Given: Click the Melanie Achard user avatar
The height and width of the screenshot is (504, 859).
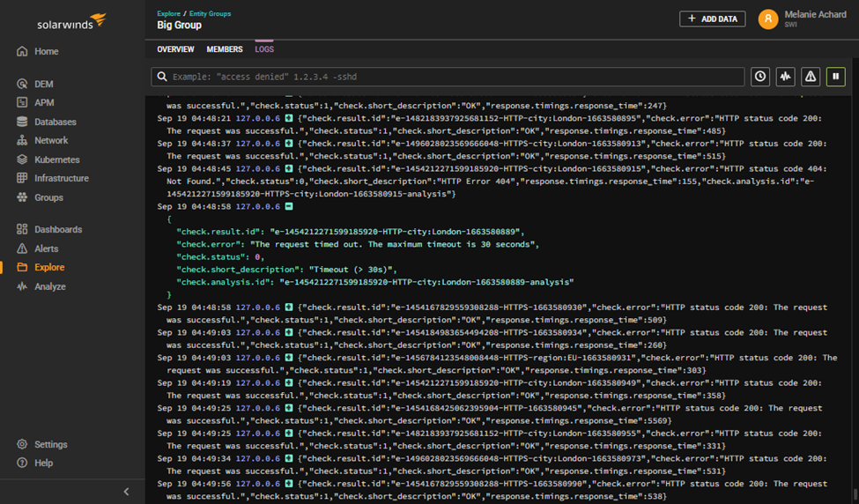Looking at the screenshot, I should click(x=768, y=19).
